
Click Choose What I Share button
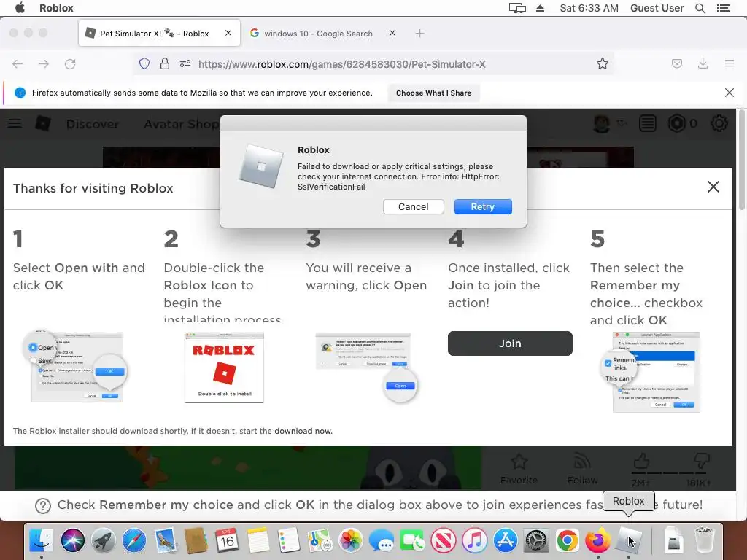click(x=433, y=93)
